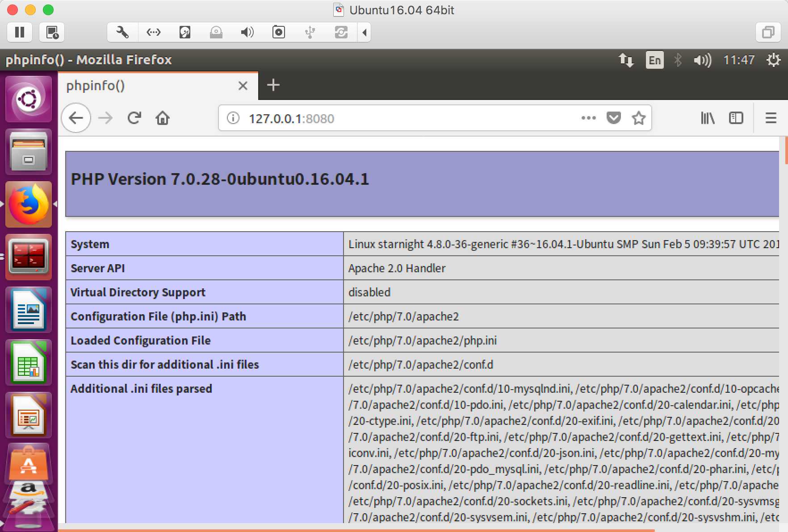Open Amazon launcher icon

pos(29,491)
